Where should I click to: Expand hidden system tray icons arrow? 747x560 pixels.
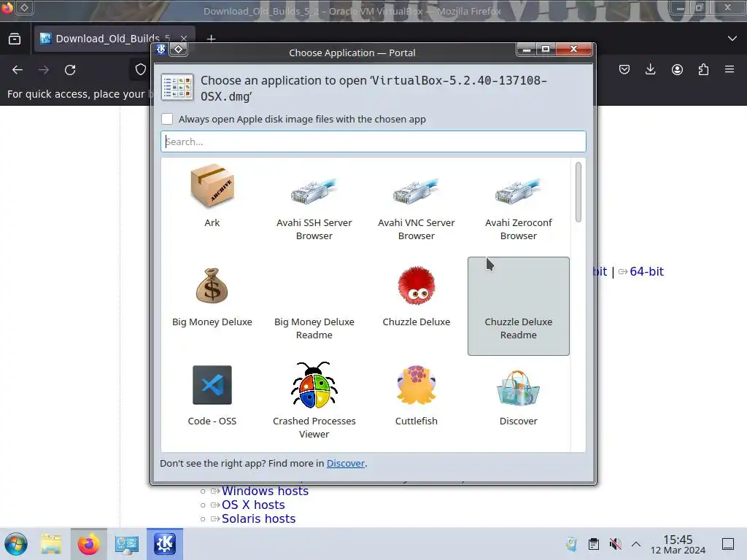pos(636,544)
